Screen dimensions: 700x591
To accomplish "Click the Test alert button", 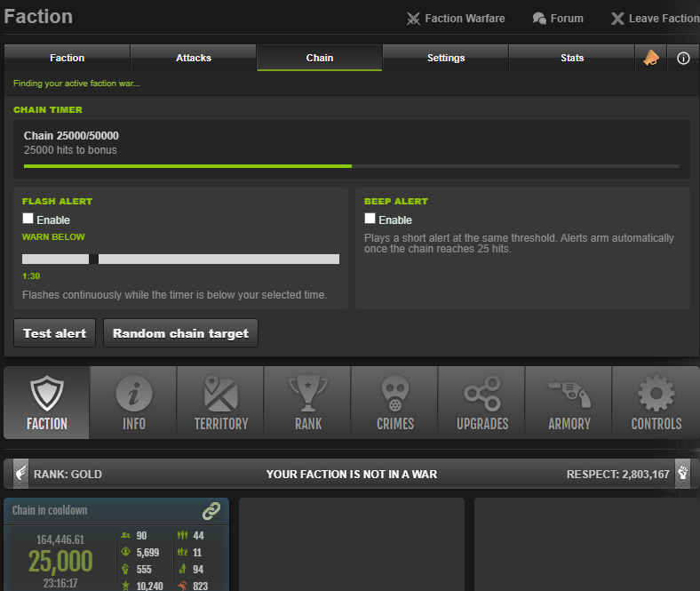I will pyautogui.click(x=54, y=332).
